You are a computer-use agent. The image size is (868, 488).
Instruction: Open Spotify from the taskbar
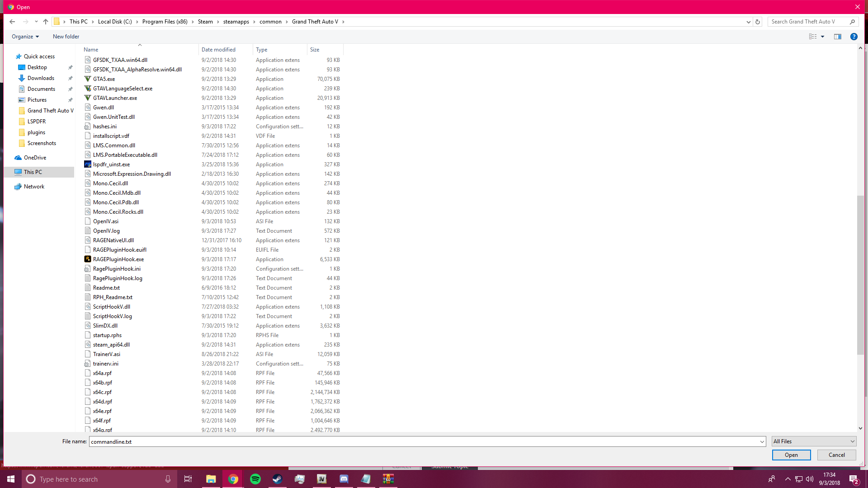coord(255,479)
